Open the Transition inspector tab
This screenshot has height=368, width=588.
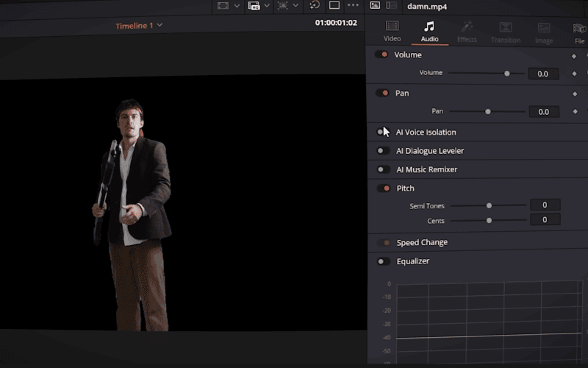point(506,32)
